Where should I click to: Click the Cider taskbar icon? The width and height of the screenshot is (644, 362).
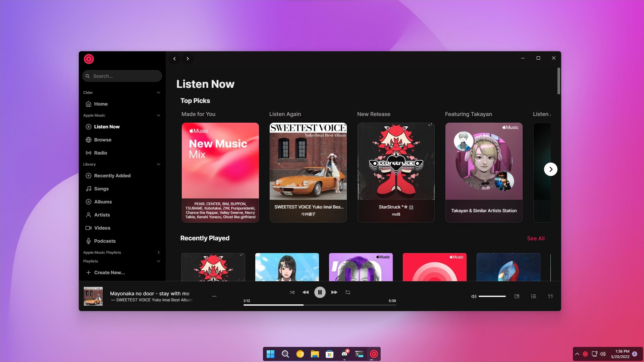point(374,354)
